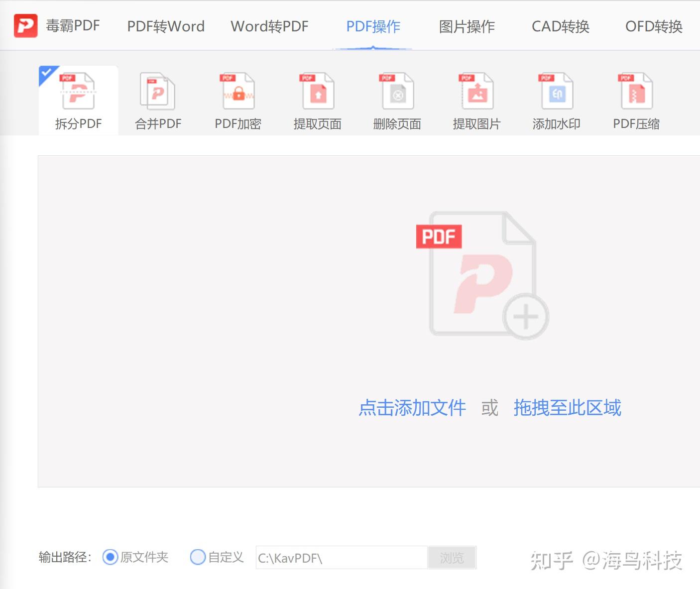Screen dimensions: 700x589
Task: Select the 原文件夹 radio button
Action: (x=110, y=557)
